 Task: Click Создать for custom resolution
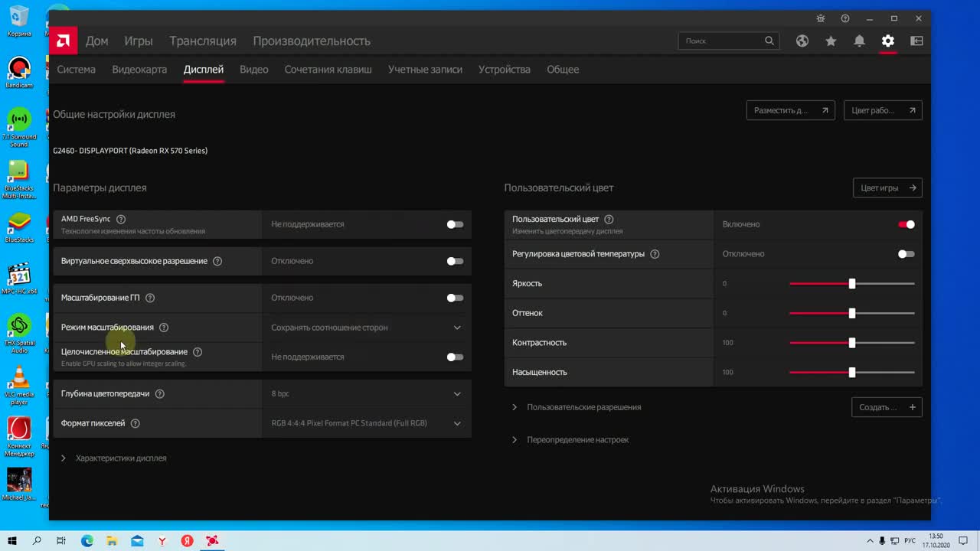tap(886, 406)
